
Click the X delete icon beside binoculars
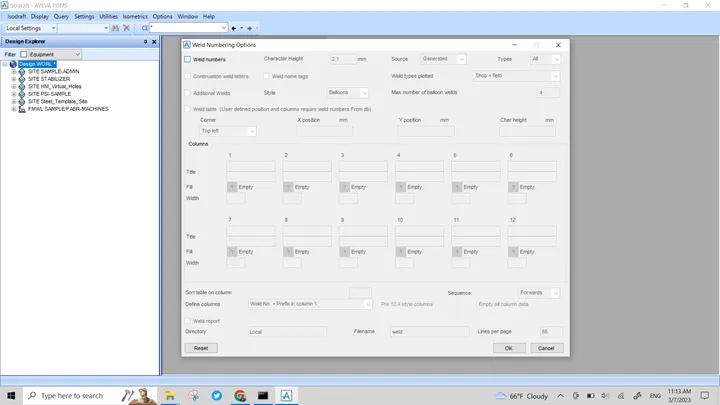click(x=127, y=28)
